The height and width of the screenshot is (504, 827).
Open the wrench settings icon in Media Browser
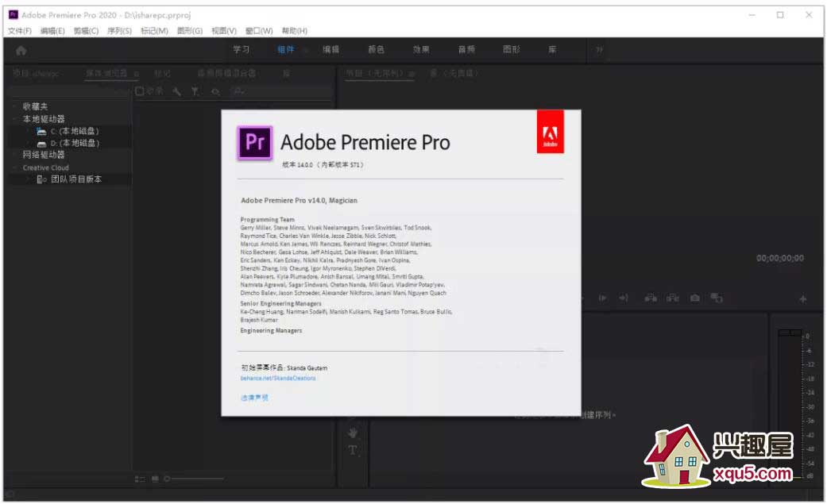[177, 92]
